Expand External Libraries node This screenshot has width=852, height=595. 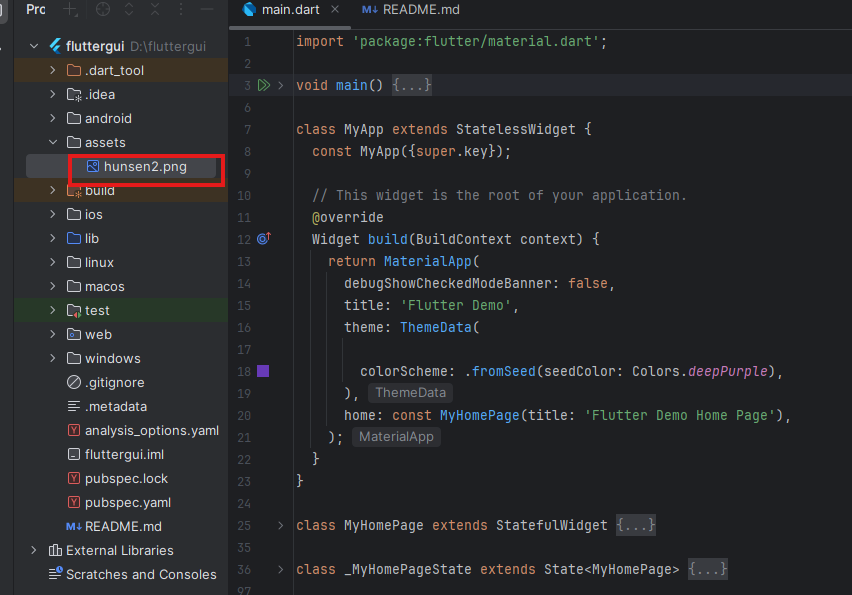[x=34, y=551]
